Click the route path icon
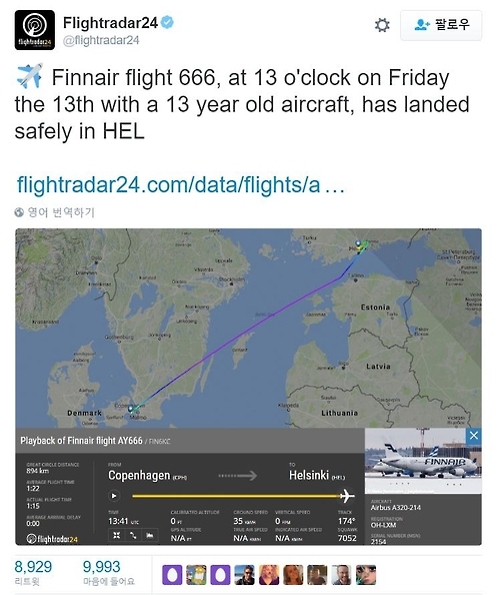The image size is (499, 595). (x=133, y=535)
